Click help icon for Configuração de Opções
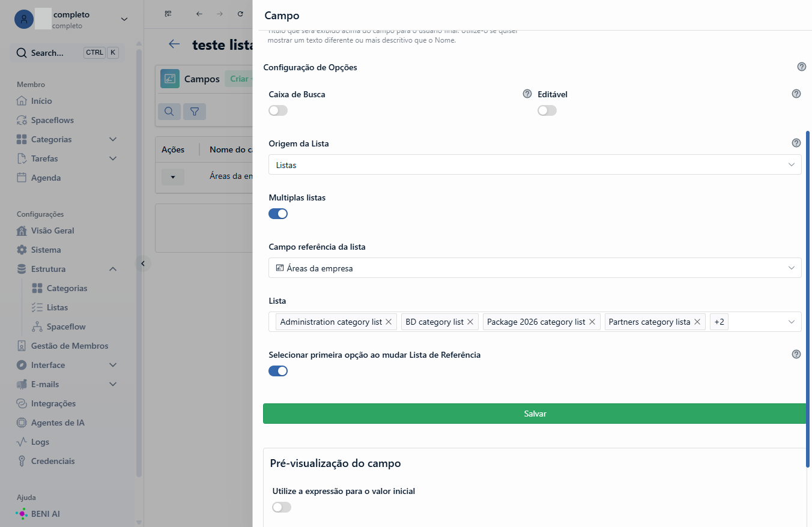Viewport: 812px width, 527px height. (802, 67)
